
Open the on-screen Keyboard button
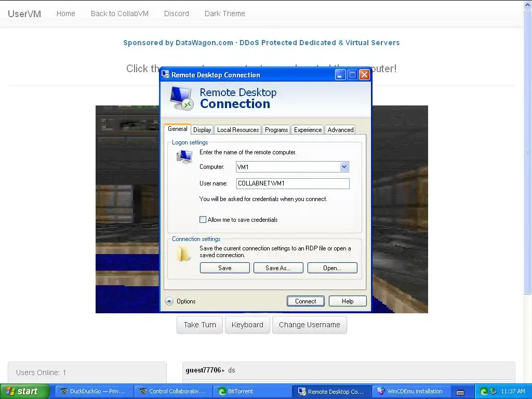(x=247, y=325)
